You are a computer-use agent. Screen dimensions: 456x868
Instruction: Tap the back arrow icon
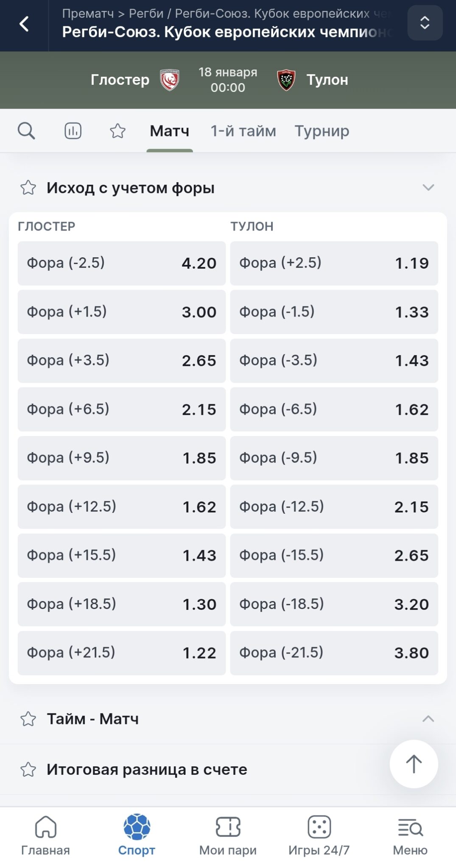tap(25, 24)
